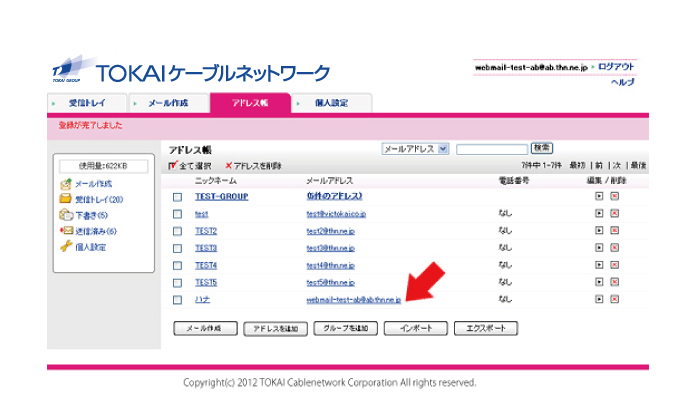Open edit icon in TEST2 row

click(599, 230)
